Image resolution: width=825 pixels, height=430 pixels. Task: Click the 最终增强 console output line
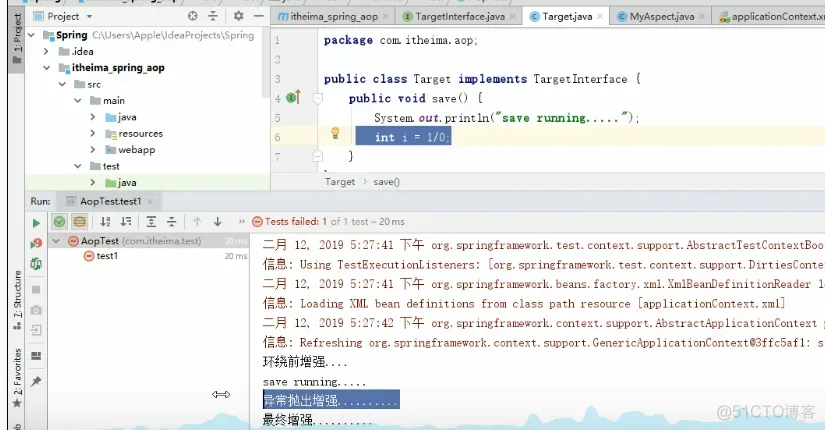pos(317,420)
